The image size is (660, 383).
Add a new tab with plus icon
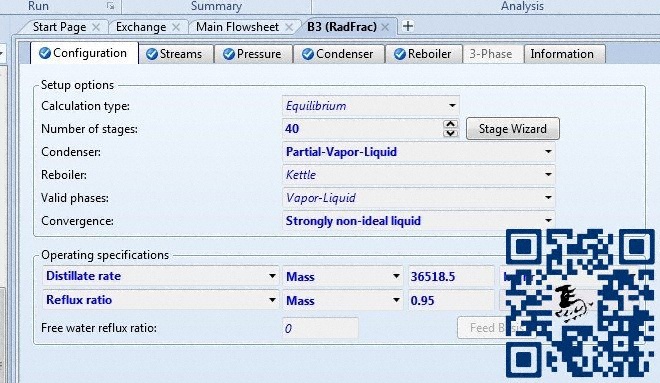pyautogui.click(x=407, y=26)
